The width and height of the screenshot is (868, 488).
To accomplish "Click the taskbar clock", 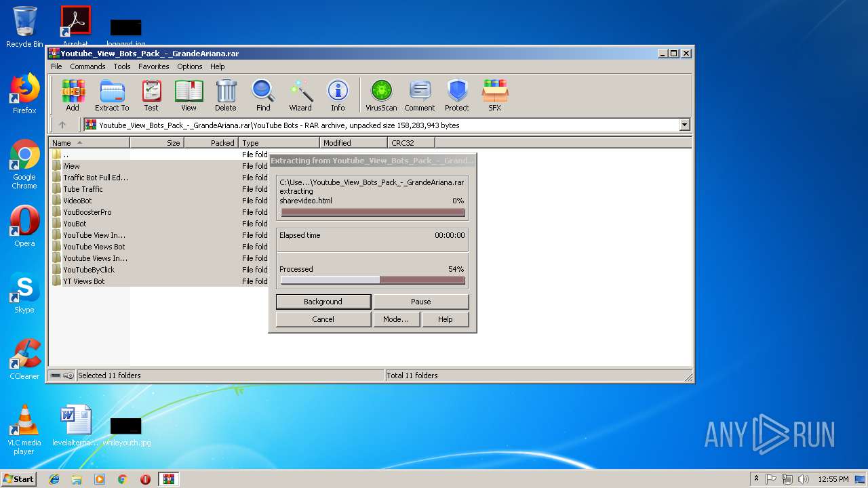I will click(x=833, y=479).
